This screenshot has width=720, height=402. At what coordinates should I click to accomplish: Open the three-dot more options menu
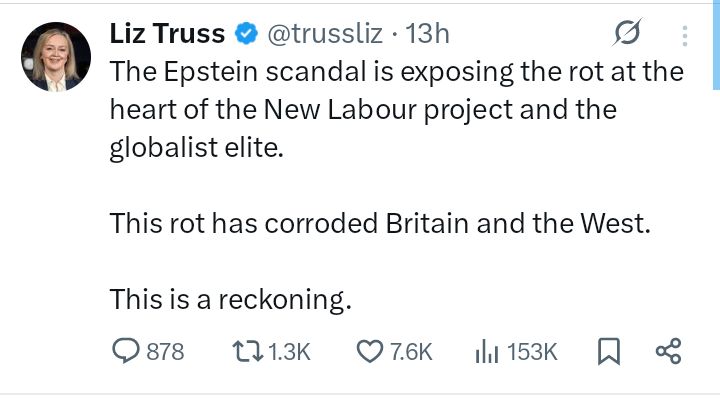tap(685, 35)
